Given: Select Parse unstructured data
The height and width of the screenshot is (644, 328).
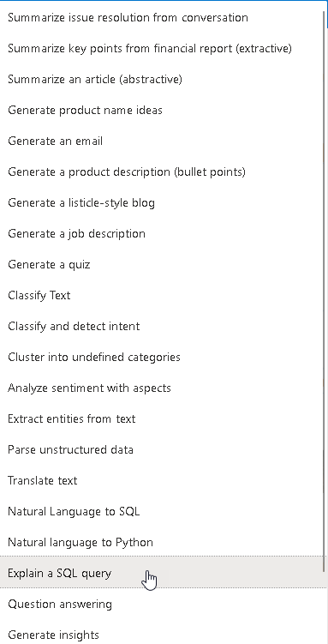Looking at the screenshot, I should (x=162, y=449).
